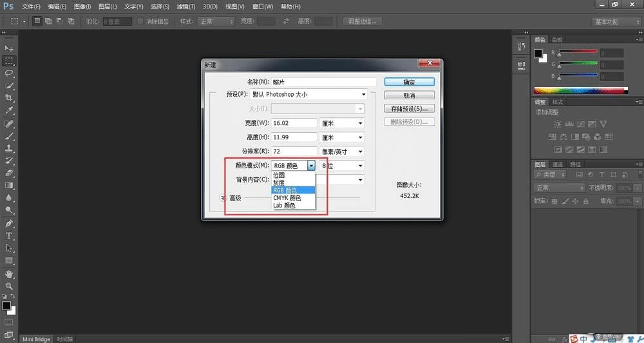Toggle New selection mode button
Screen dimensions: 644x343
pos(37,21)
